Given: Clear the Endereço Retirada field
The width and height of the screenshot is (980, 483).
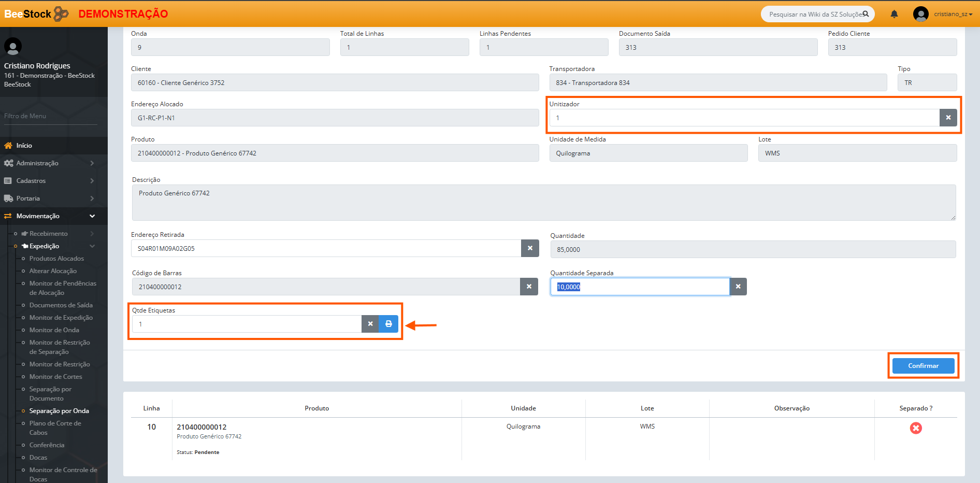Looking at the screenshot, I should point(530,248).
